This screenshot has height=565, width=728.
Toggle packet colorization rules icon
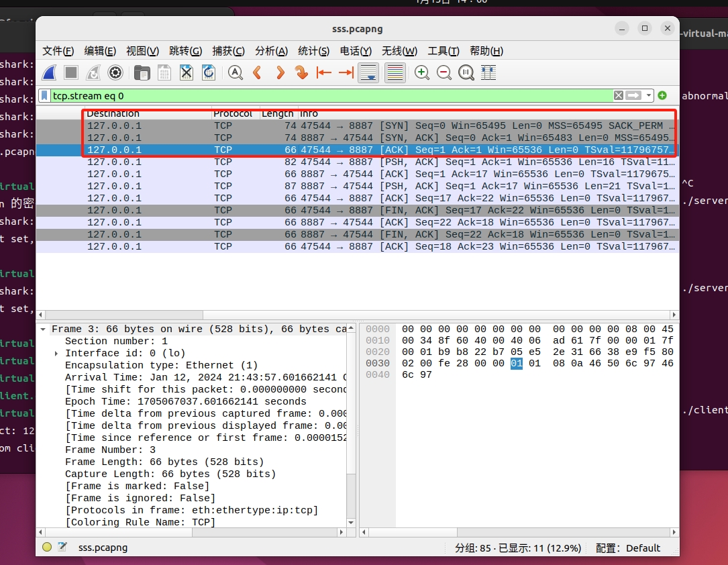click(395, 72)
